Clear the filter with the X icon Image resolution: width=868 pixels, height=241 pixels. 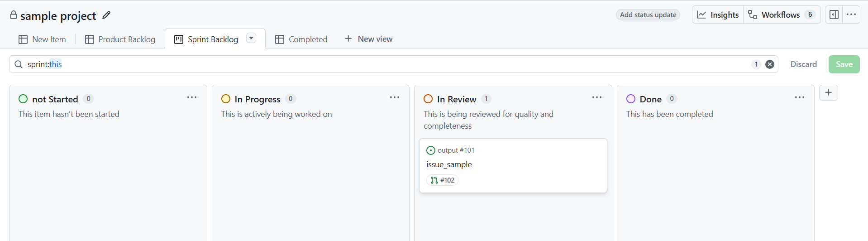[x=769, y=64]
